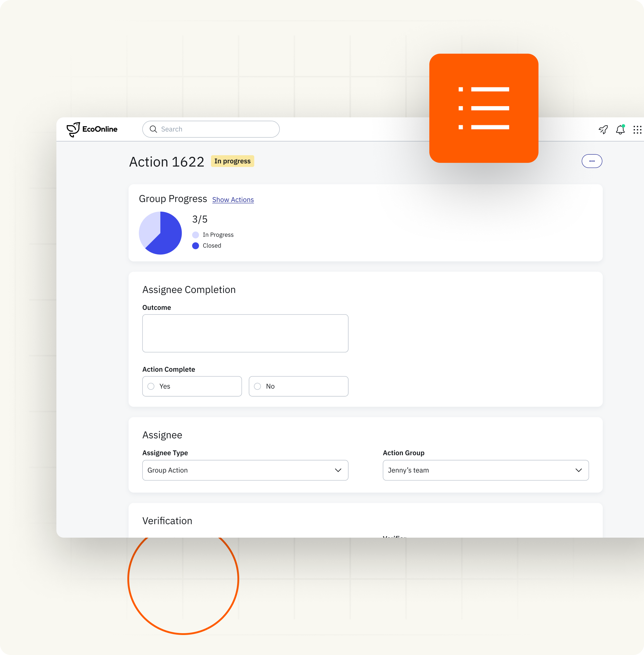This screenshot has width=644, height=655.
Task: Open the Group Action combo box
Action: tap(237, 470)
